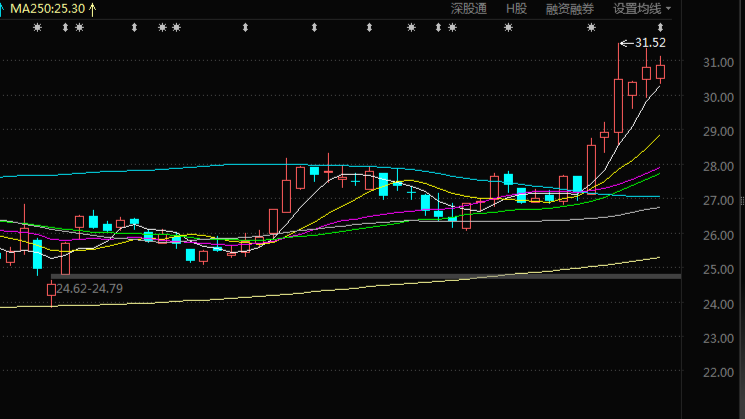
Task: Select the H股 tag
Action: click(x=516, y=9)
